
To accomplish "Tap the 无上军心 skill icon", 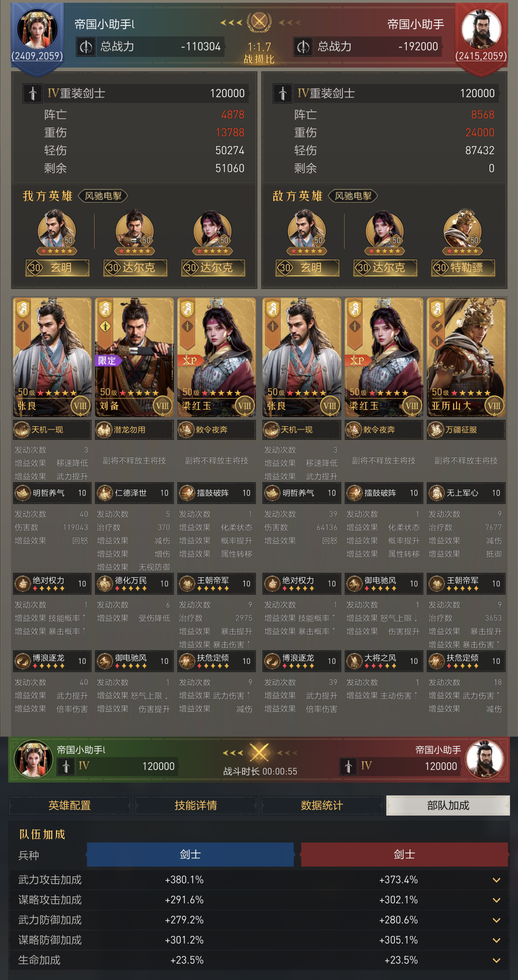I will pyautogui.click(x=437, y=493).
